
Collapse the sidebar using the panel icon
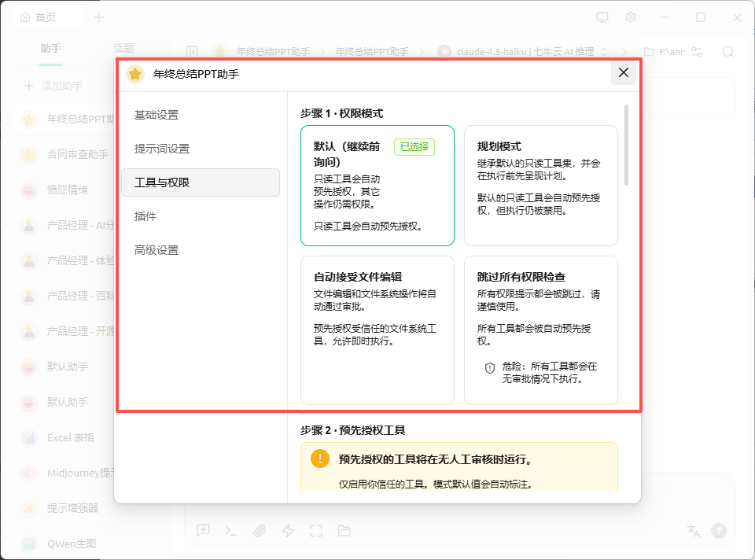[192, 52]
